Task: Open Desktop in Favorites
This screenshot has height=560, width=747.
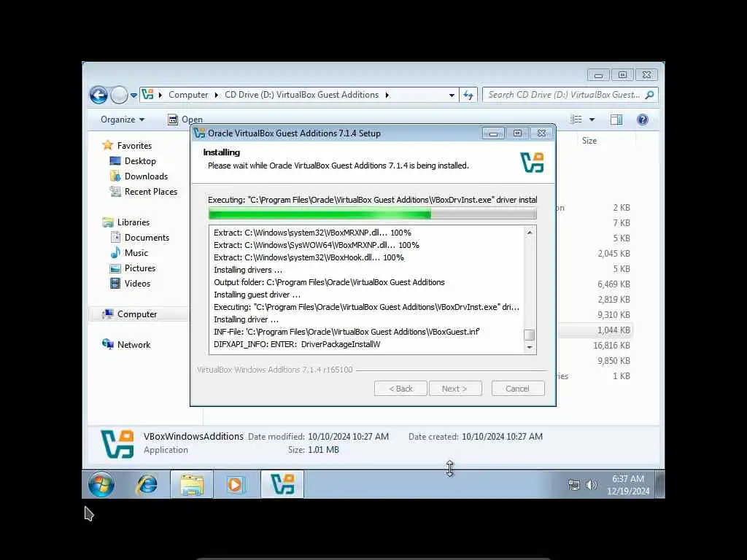Action: pos(140,161)
